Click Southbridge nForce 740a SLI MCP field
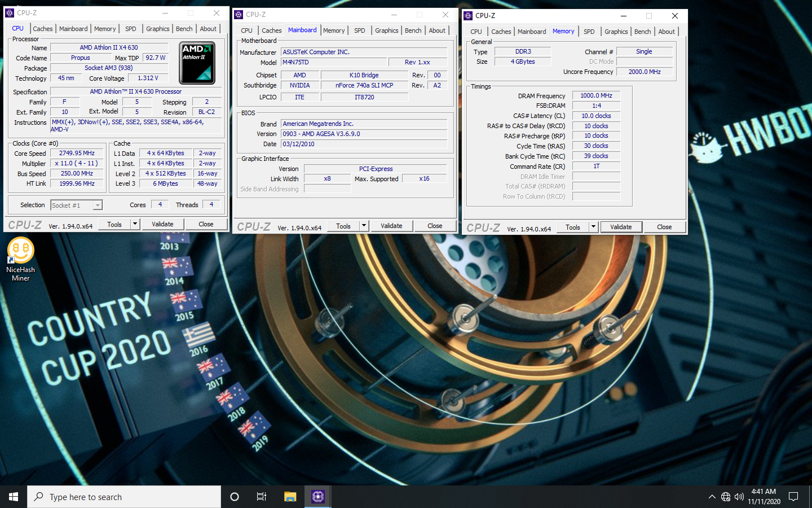 point(364,85)
